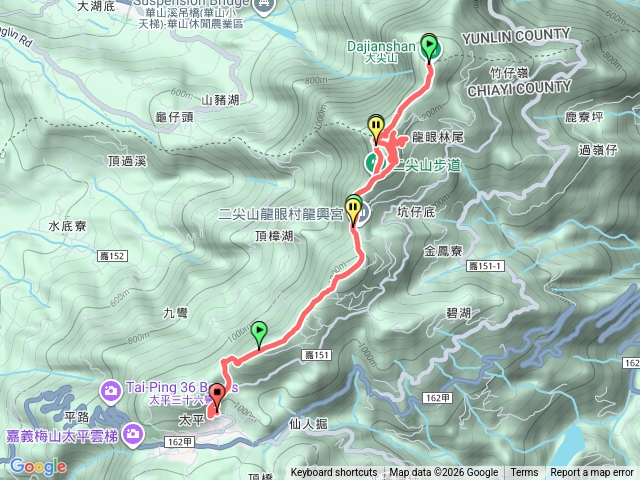The image size is (640, 480).
Task: Click Report a map error
Action: coord(591,473)
